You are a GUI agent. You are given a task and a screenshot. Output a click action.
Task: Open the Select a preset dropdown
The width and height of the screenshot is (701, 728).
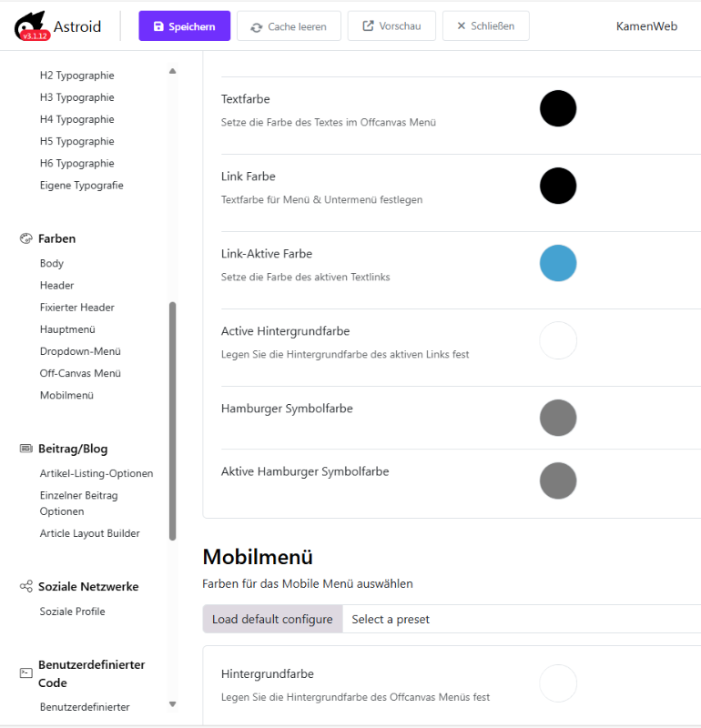[522, 619]
